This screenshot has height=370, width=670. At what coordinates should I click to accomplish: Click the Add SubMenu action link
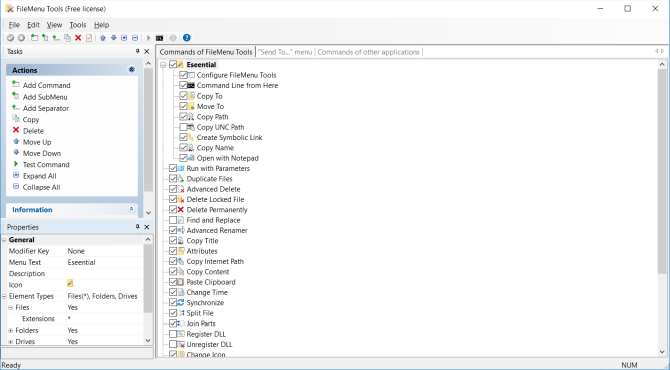[45, 97]
